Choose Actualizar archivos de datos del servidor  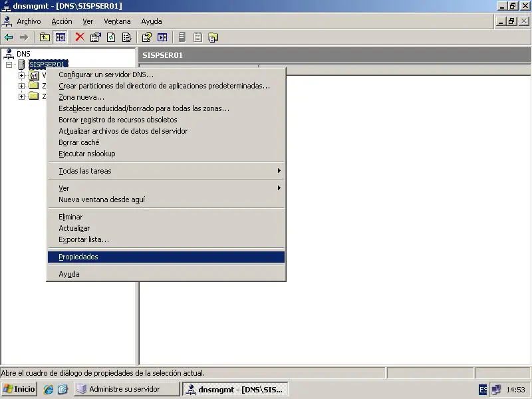166,131
